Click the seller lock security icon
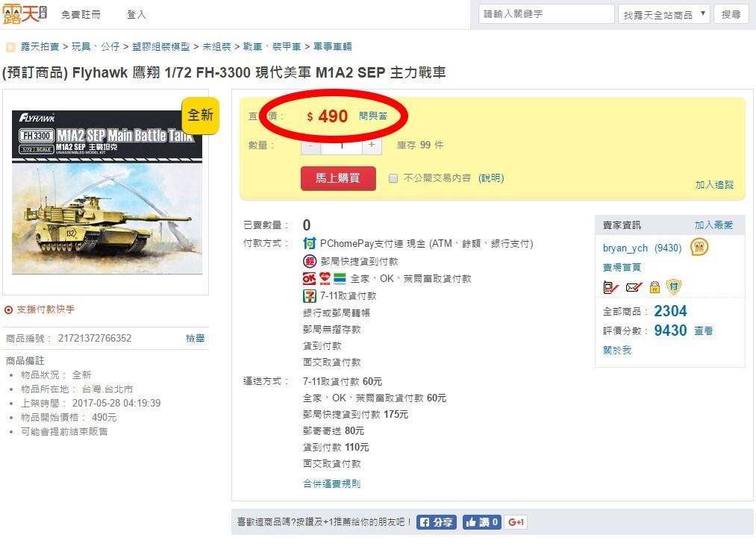This screenshot has width=756, height=555. coord(655,288)
